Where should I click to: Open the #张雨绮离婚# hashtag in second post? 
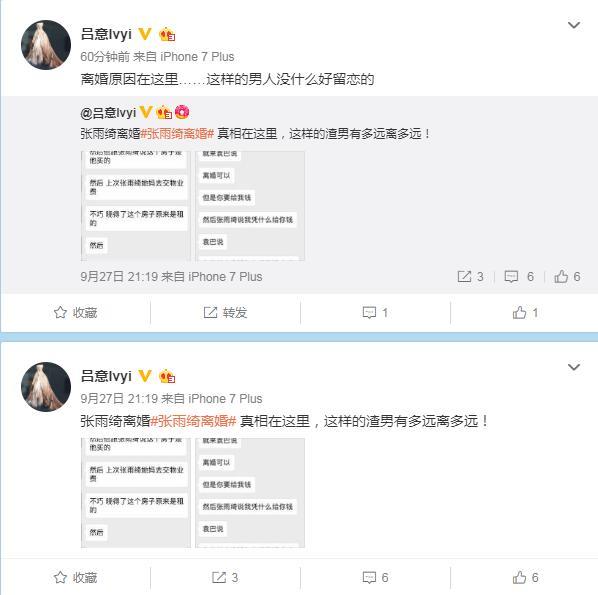pyautogui.click(x=193, y=421)
